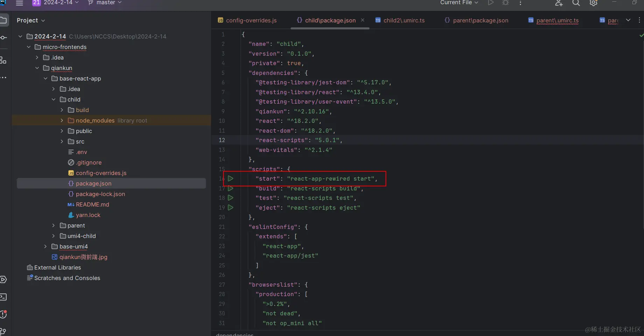Expand the node_modules folder
This screenshot has width=644, height=336.
tap(62, 120)
